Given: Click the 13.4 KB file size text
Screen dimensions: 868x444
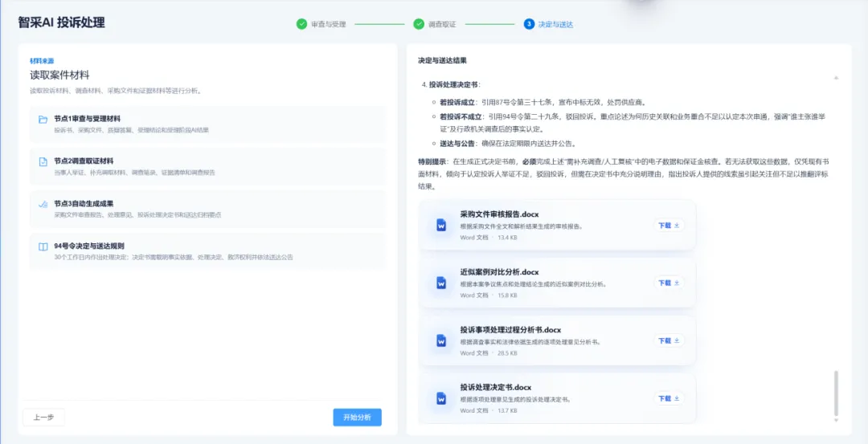Looking at the screenshot, I should (x=508, y=238).
